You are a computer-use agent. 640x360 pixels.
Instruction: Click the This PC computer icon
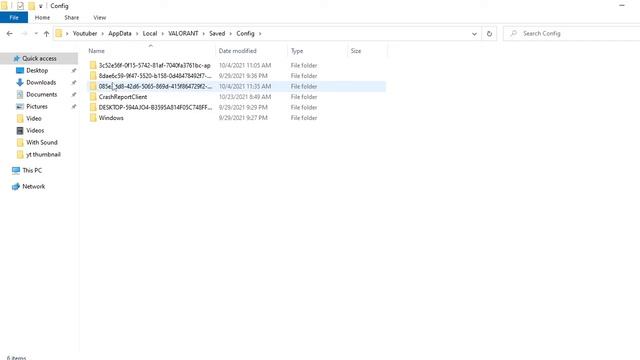pyautogui.click(x=16, y=171)
